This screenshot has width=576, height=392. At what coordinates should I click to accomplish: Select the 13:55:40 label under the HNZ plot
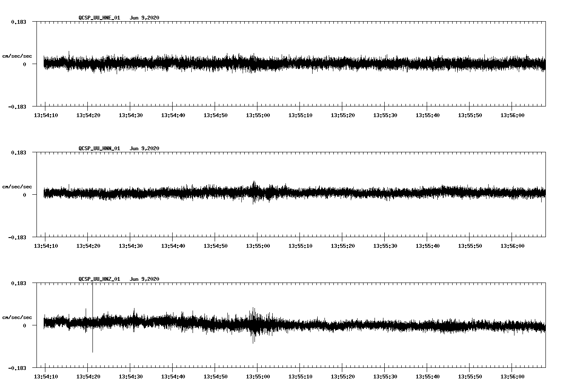point(427,377)
